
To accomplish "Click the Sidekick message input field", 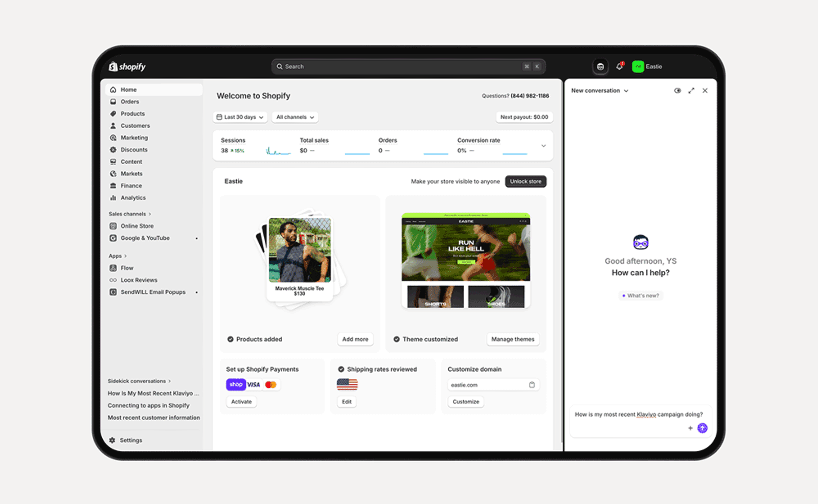I will [x=641, y=422].
